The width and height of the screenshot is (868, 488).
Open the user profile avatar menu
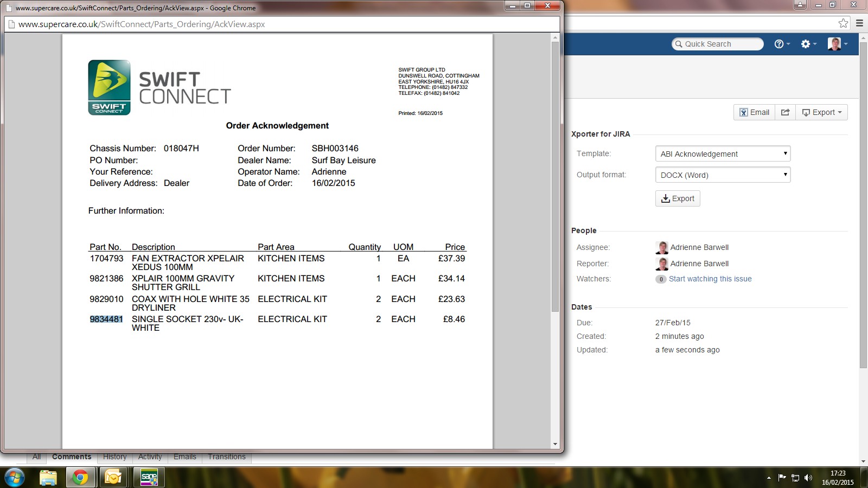click(x=837, y=44)
